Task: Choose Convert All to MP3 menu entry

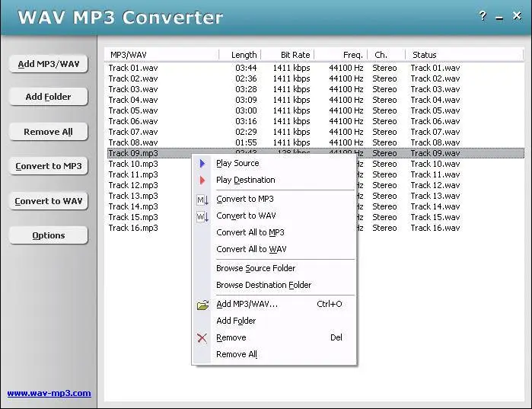Action: [274, 232]
